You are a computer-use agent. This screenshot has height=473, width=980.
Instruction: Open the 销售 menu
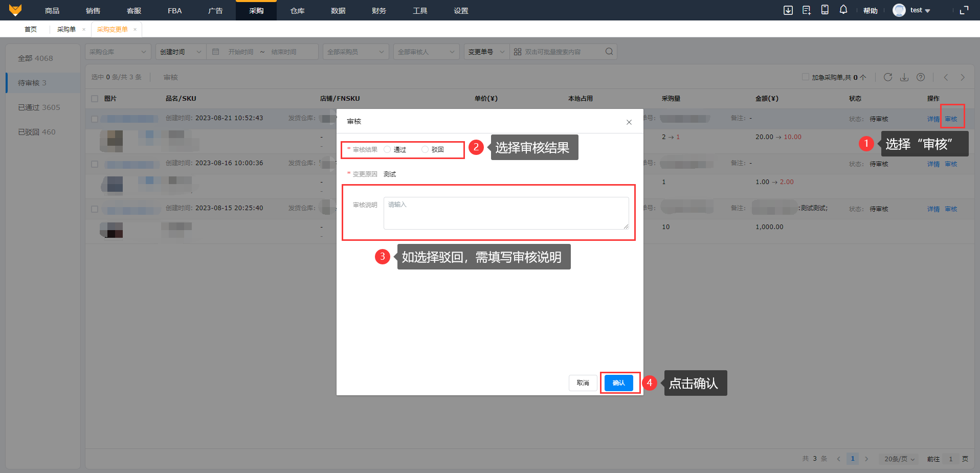pyautogui.click(x=93, y=10)
